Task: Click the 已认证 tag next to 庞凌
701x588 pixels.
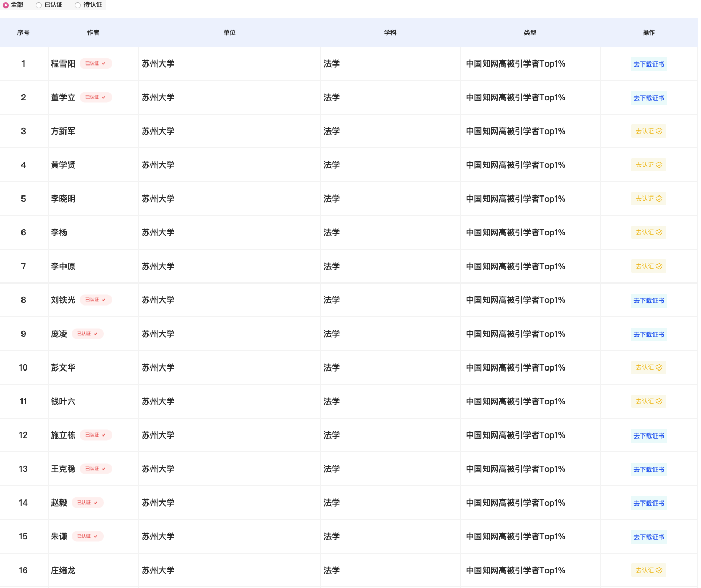Action: [x=87, y=334]
